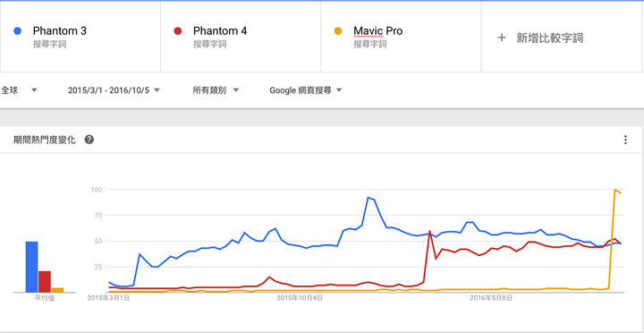644x333 pixels.
Task: Open the three-dot chart options menu
Action: (x=625, y=140)
